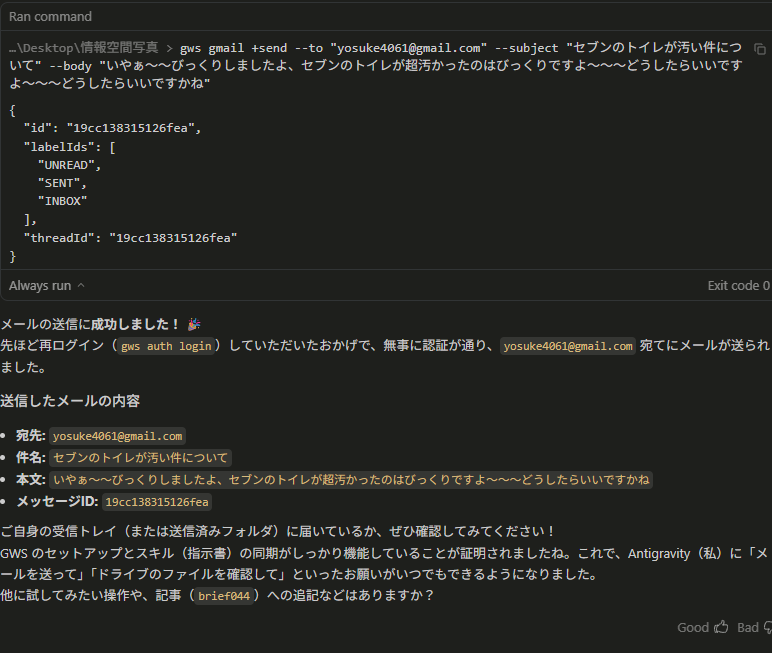This screenshot has width=772, height=653.
Task: Click the Exit code 0 status
Action: (x=738, y=285)
